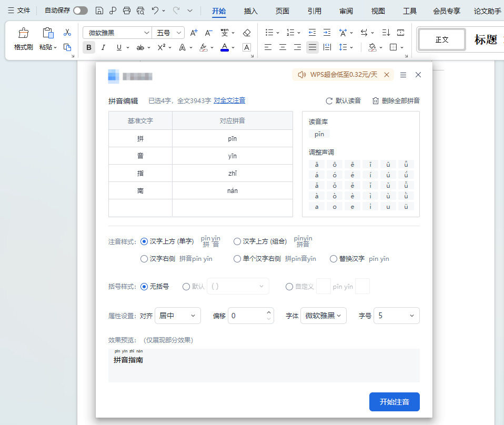
Task: Click the Print icon in the top toolbar
Action: 127,11
